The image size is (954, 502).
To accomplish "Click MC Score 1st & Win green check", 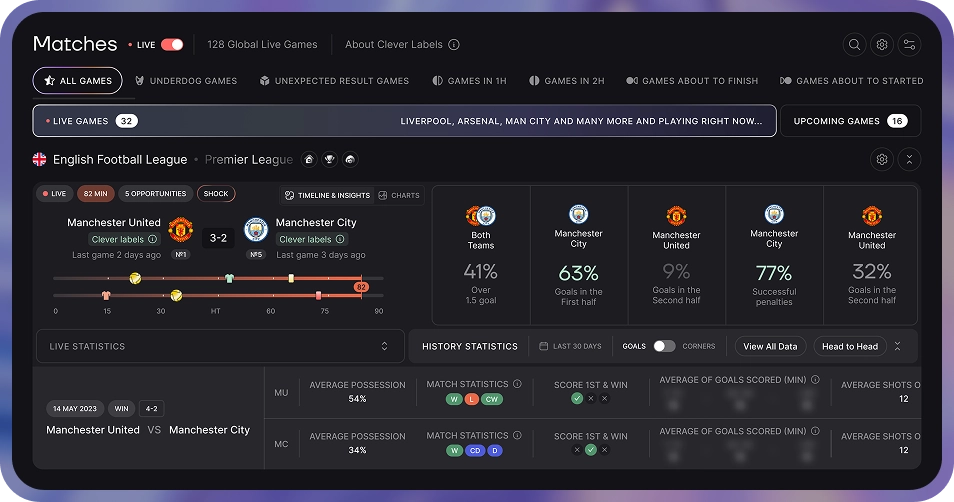I will (590, 450).
